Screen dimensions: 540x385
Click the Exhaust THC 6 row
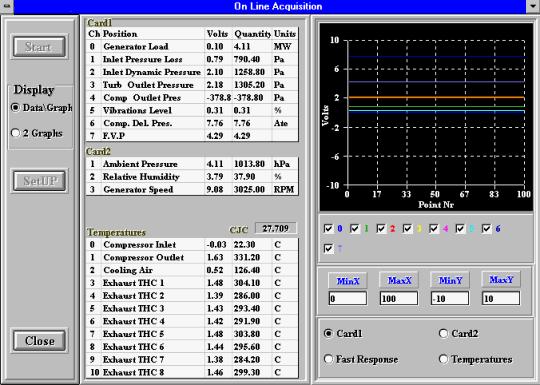point(192,346)
